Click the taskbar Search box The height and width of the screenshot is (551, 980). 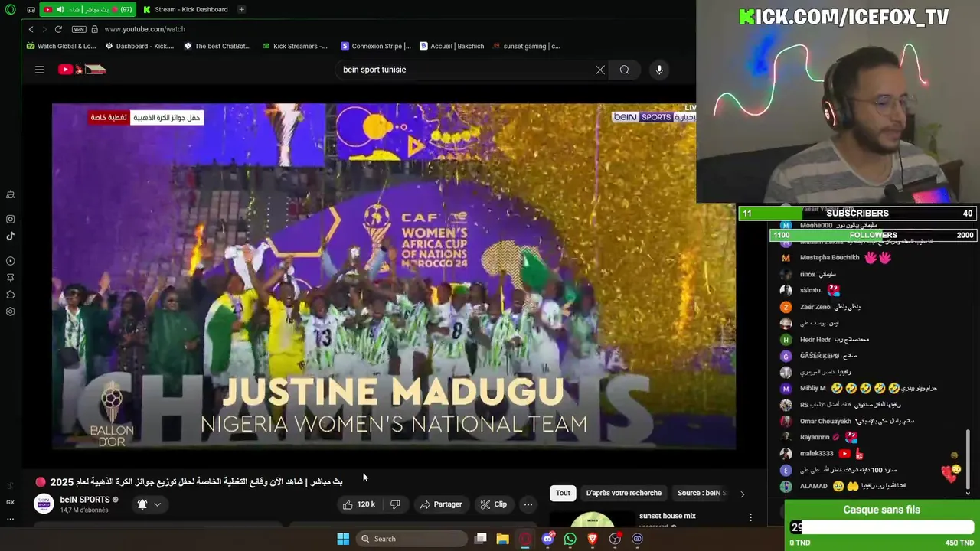[x=413, y=539]
